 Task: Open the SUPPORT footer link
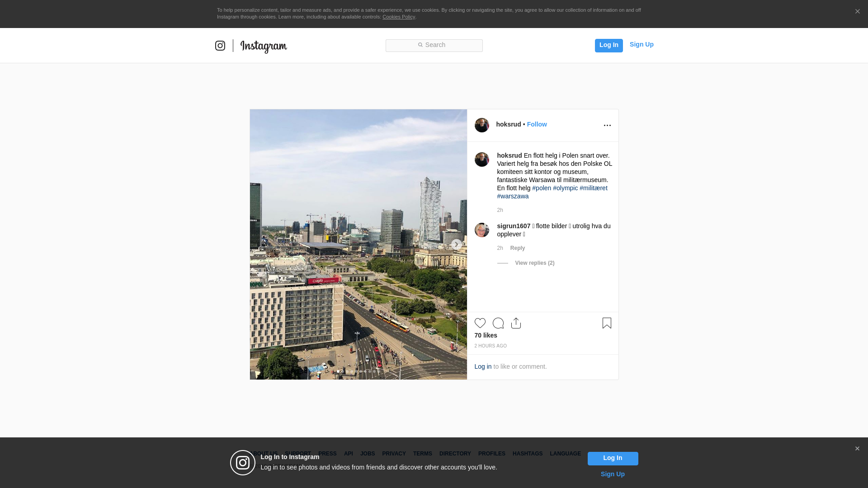(x=298, y=454)
